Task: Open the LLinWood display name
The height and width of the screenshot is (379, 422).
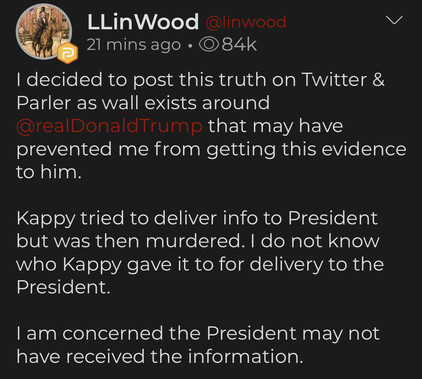Action: click(x=143, y=22)
